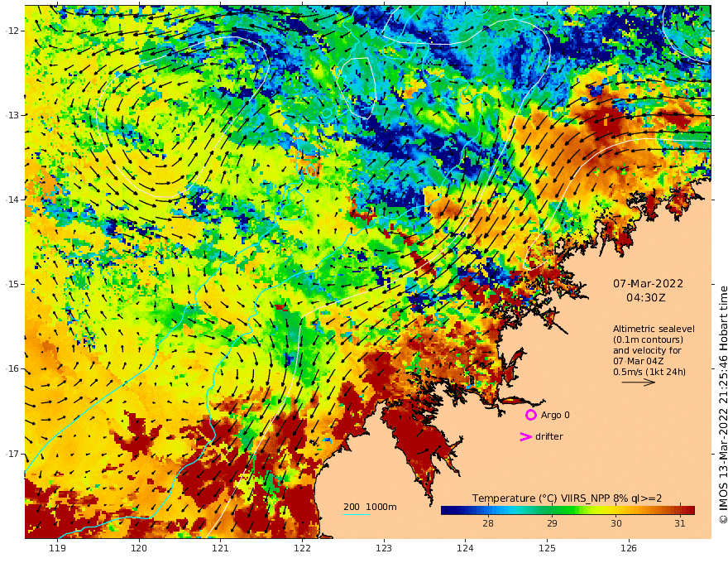Click the longitude axis label 120
This screenshot has height=563, width=728.
(139, 548)
